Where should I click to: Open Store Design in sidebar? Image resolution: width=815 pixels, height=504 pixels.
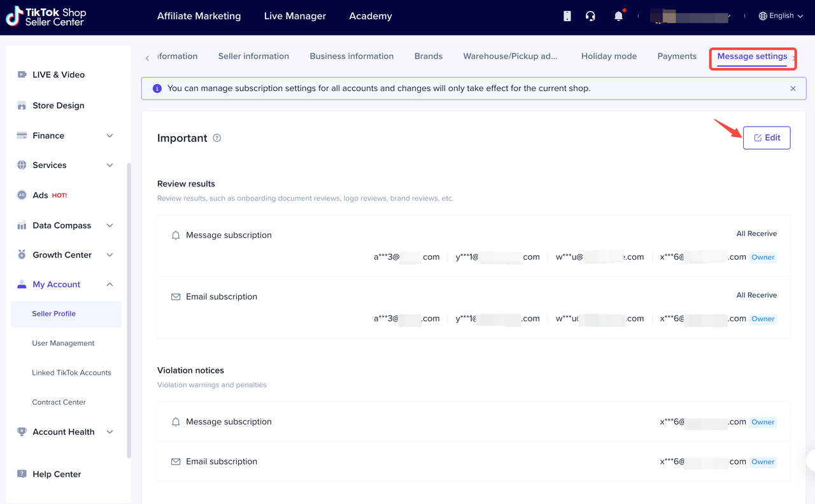pos(58,106)
